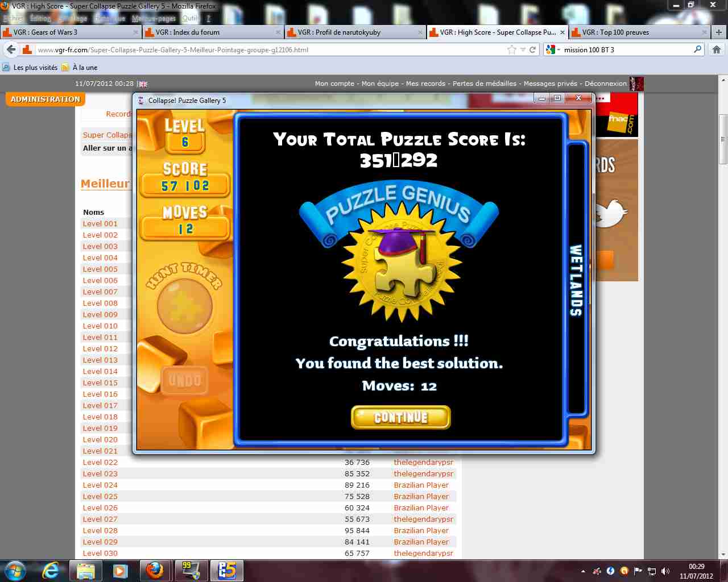Click the British flag language icon
The width and height of the screenshot is (728, 582).
point(143,84)
